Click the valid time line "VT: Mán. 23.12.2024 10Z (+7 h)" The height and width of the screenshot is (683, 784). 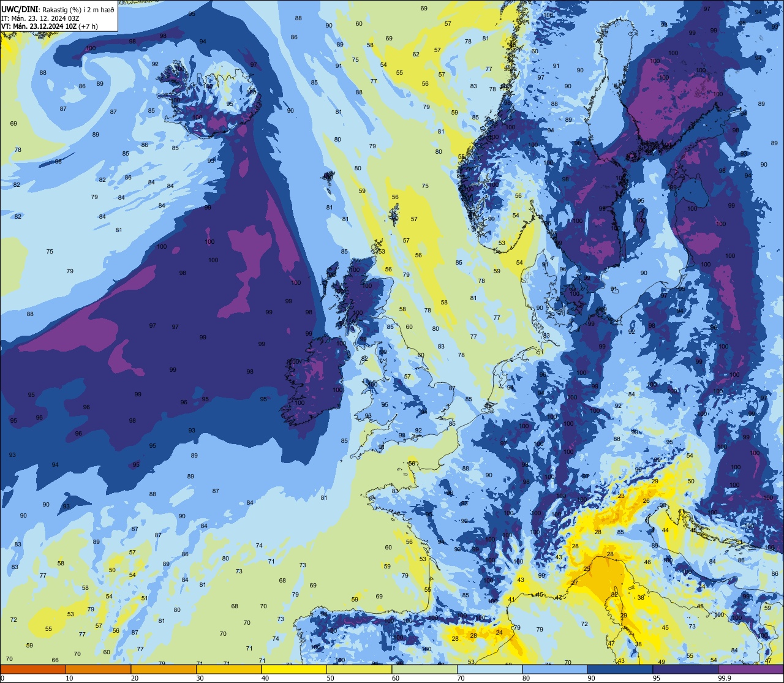click(50, 26)
